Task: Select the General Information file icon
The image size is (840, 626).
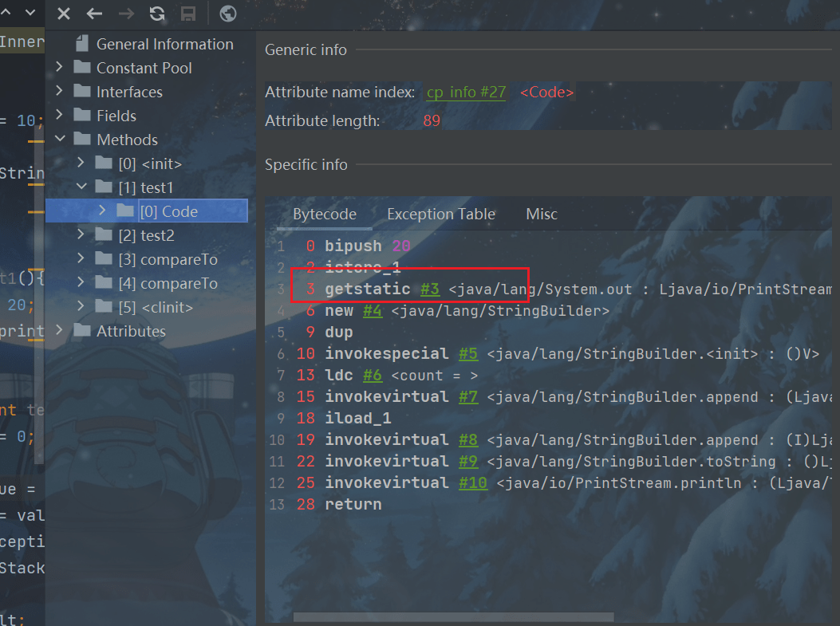Action: click(x=81, y=44)
